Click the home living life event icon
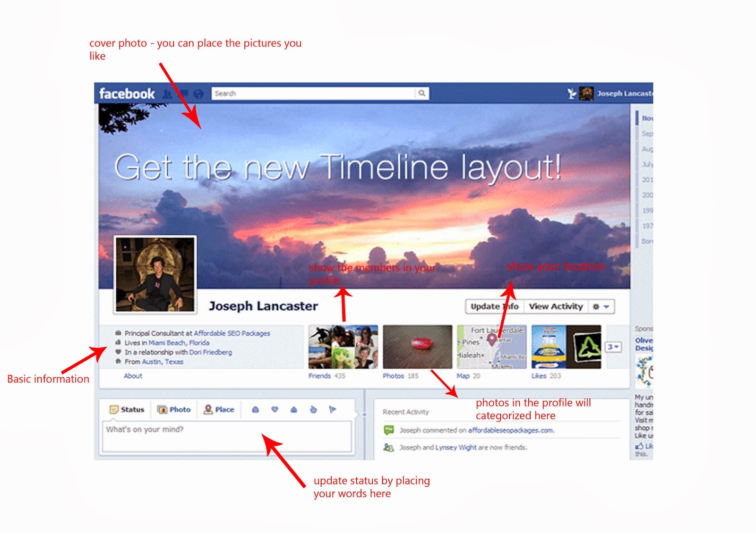Image resolution: width=756 pixels, height=534 pixels. 294,409
